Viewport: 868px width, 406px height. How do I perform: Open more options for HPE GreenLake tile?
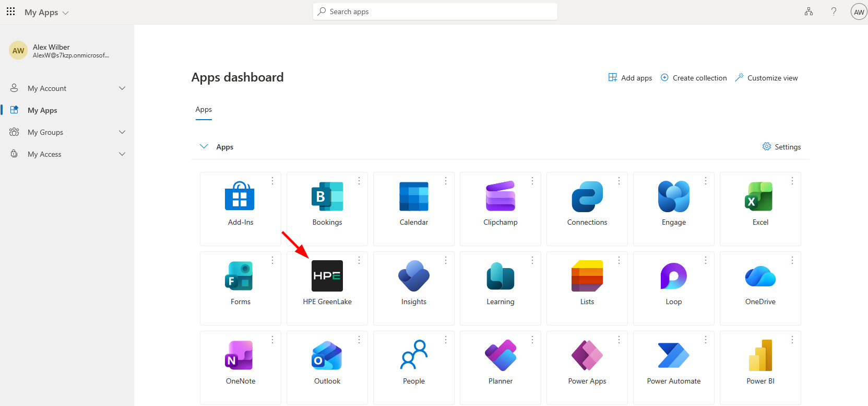point(359,260)
